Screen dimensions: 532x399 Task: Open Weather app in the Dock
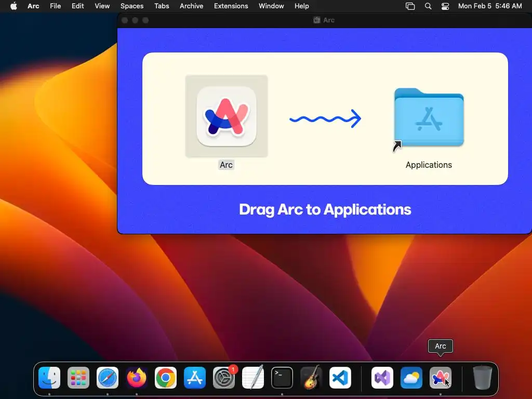(x=411, y=378)
